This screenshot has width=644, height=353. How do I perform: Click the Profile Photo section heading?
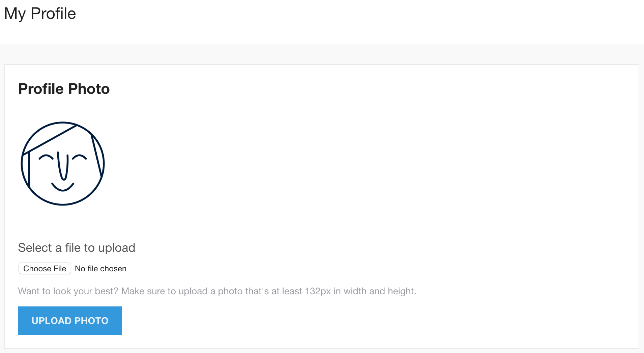click(64, 89)
